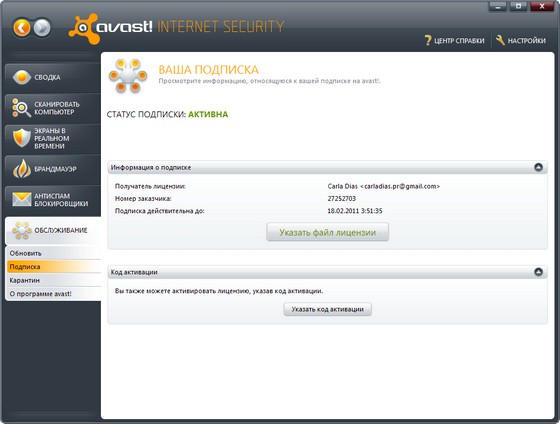Click the orange back arrow button
Viewport: 560px width, 424px height.
coord(22,28)
